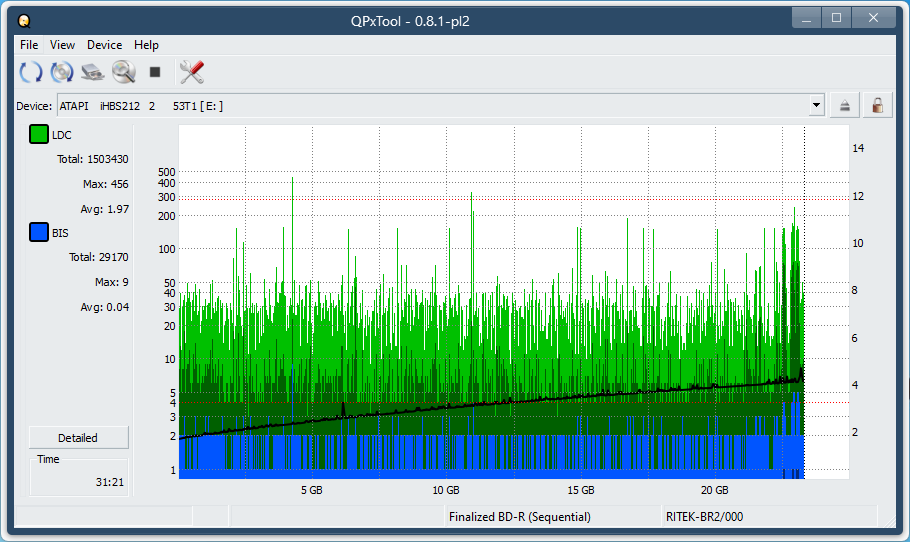Close the QPxTool window
The height and width of the screenshot is (542, 910).
[873, 19]
